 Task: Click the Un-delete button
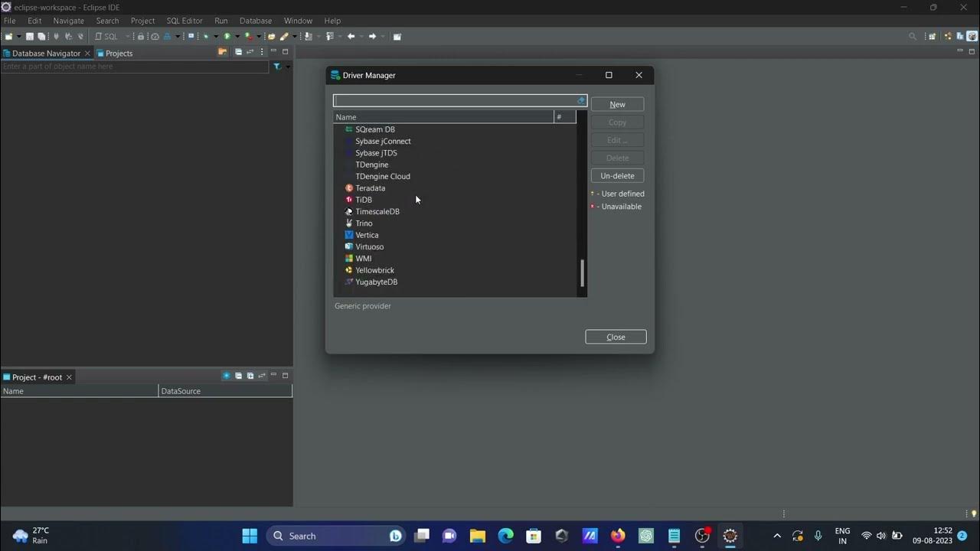[617, 175]
